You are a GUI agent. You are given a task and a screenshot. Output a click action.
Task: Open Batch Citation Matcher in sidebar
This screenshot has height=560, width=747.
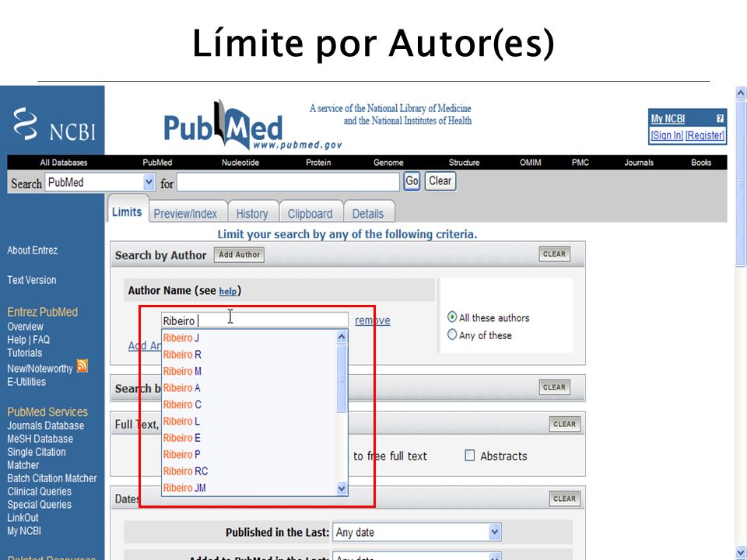pos(51,478)
